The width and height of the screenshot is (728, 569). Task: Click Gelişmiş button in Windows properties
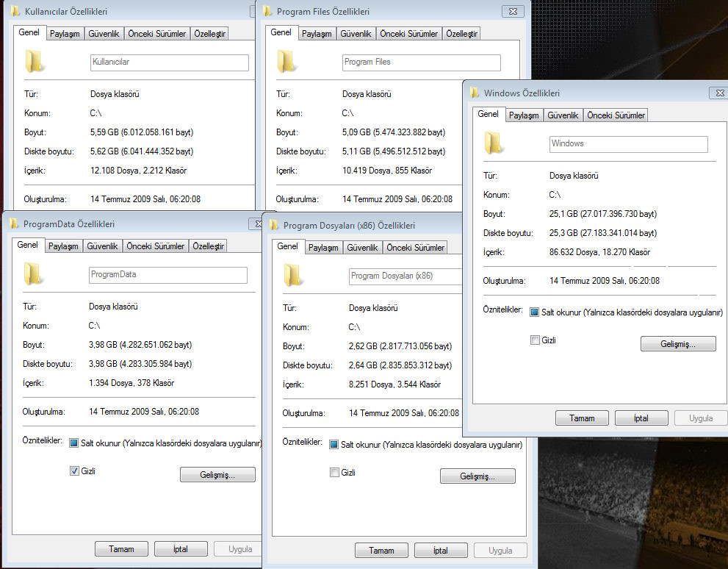pos(678,344)
